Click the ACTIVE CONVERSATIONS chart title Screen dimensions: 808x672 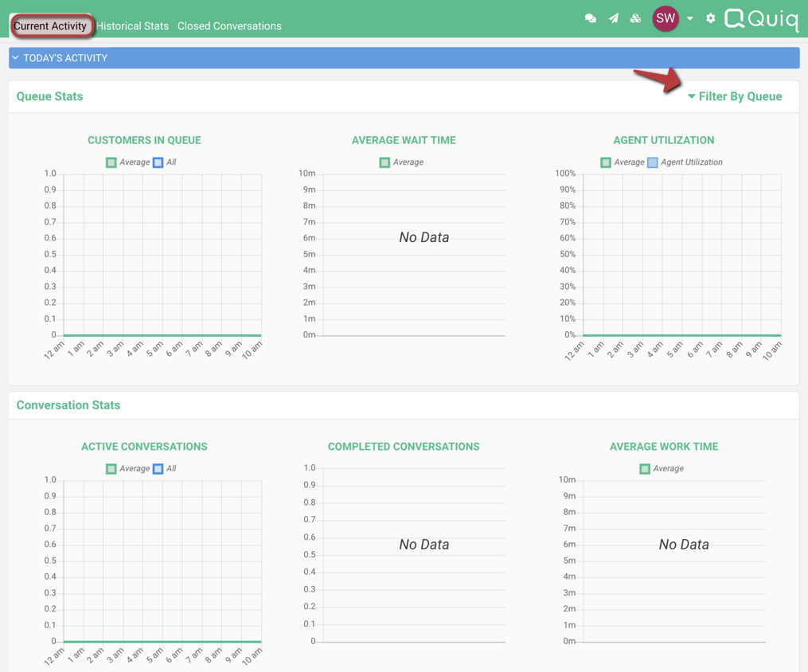coord(144,447)
